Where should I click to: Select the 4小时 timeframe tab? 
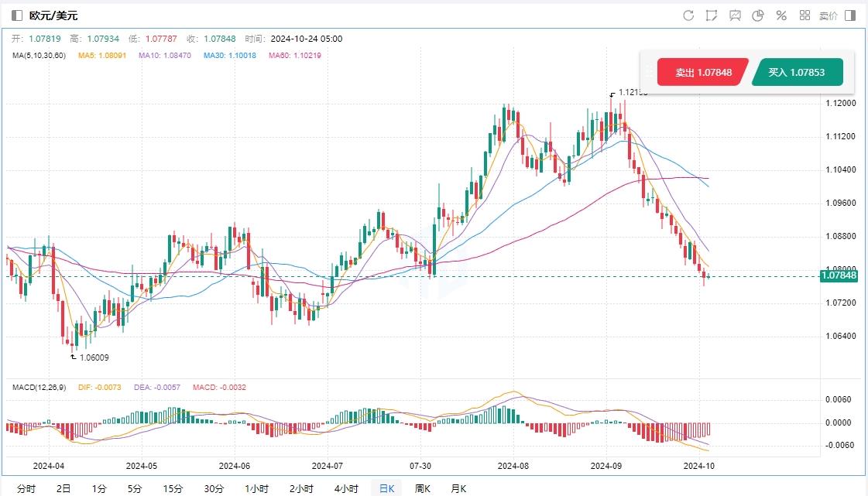pyautogui.click(x=346, y=488)
